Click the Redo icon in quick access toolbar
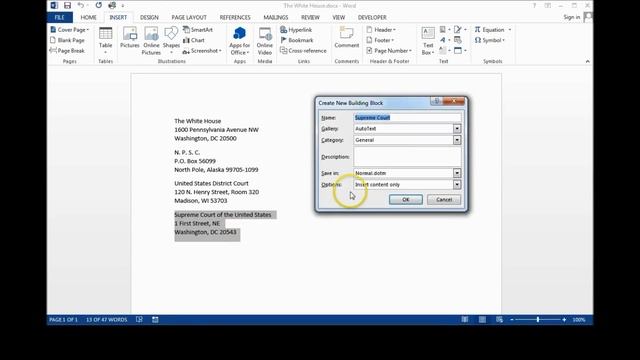 point(98,5)
